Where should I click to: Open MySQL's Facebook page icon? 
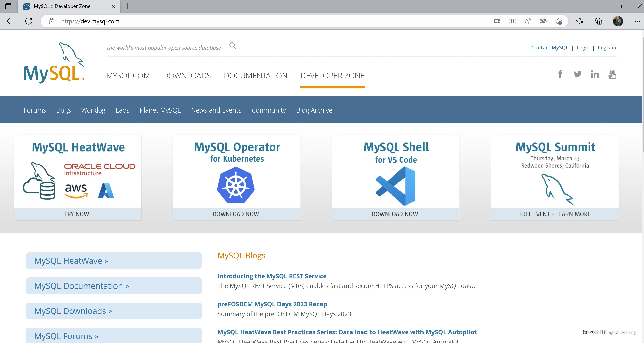click(560, 74)
